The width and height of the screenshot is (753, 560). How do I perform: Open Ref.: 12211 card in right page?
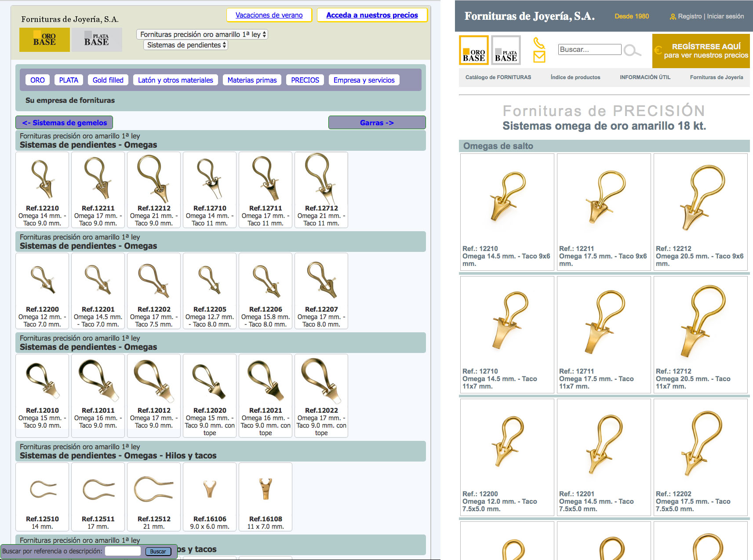click(x=604, y=212)
